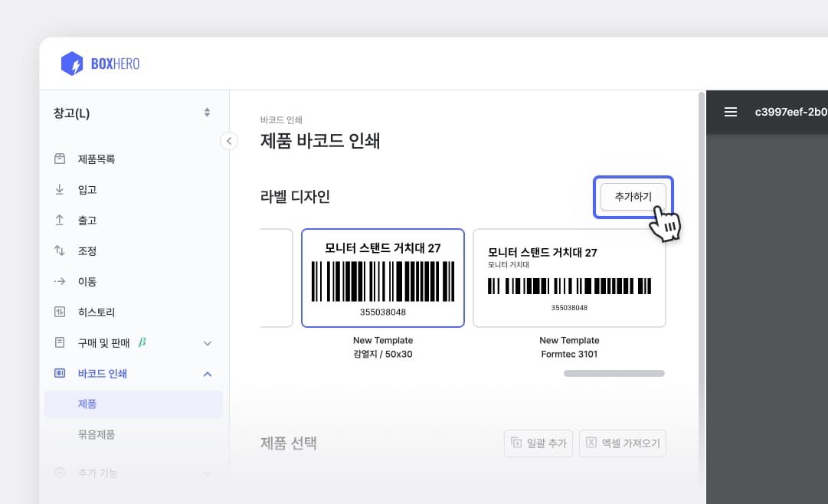Open 입고 stock-in from the sidebar icon
This screenshot has width=828, height=504.
[60, 189]
